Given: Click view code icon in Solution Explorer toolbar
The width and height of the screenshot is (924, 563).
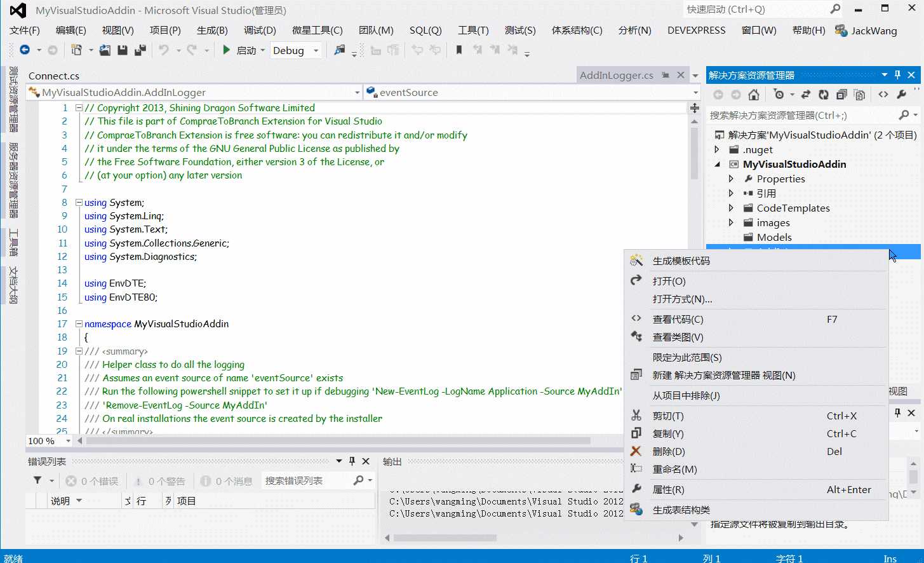Looking at the screenshot, I should pyautogui.click(x=883, y=95).
